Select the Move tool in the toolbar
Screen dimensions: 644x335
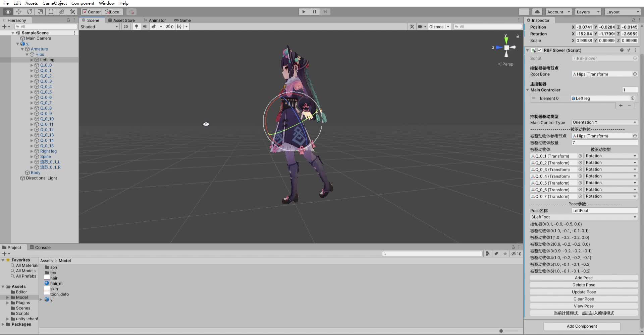[19, 12]
